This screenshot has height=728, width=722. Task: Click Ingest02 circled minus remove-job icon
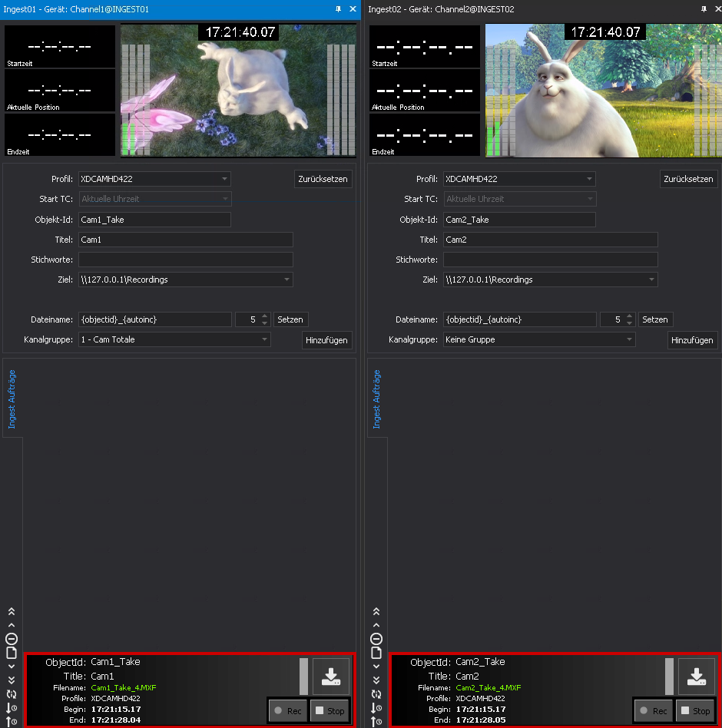376,639
